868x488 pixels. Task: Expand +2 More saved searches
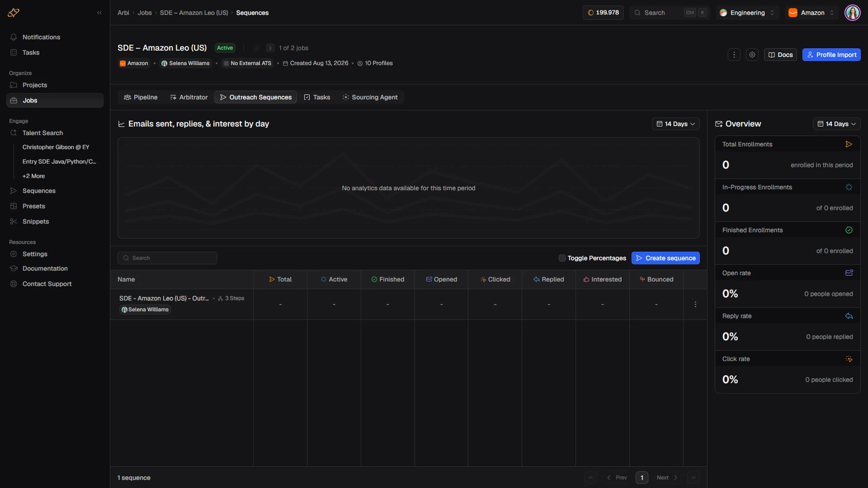tap(34, 176)
